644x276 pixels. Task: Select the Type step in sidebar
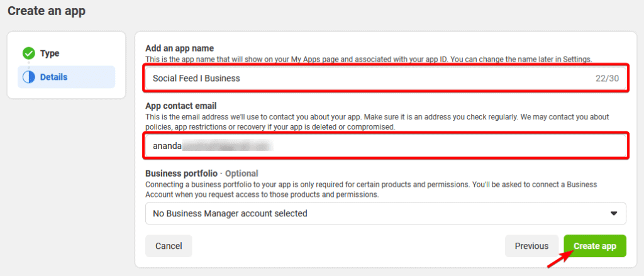[x=50, y=53]
